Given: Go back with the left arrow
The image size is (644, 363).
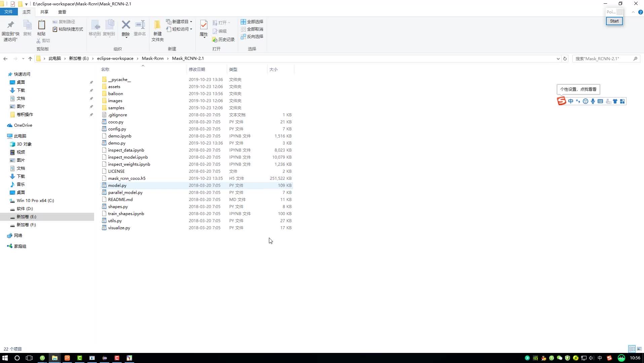Looking at the screenshot, I should [x=5, y=58].
